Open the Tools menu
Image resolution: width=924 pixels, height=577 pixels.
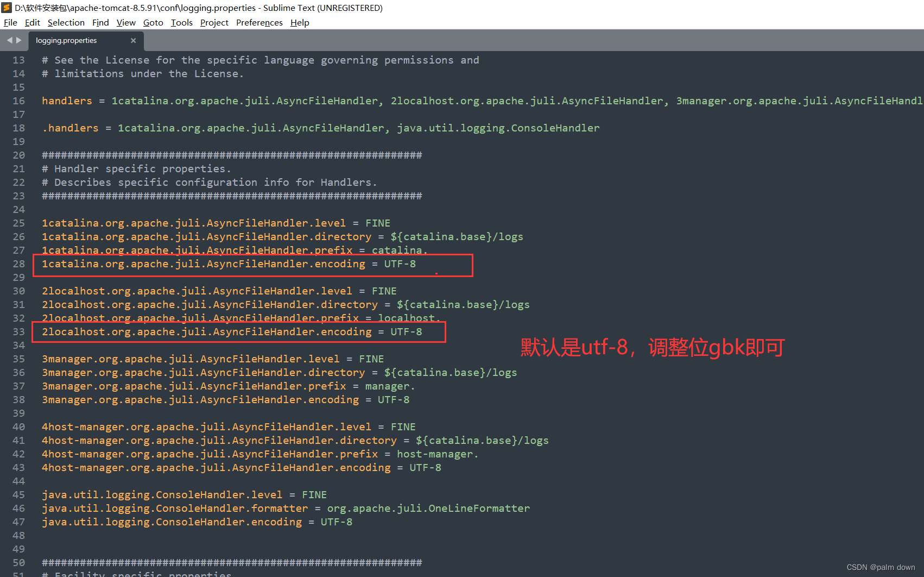click(x=182, y=22)
